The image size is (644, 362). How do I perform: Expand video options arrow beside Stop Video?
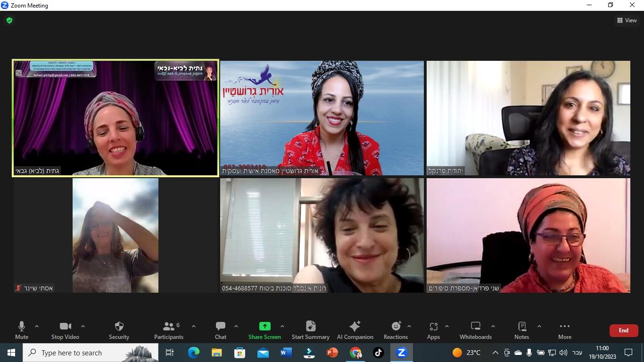(x=83, y=326)
